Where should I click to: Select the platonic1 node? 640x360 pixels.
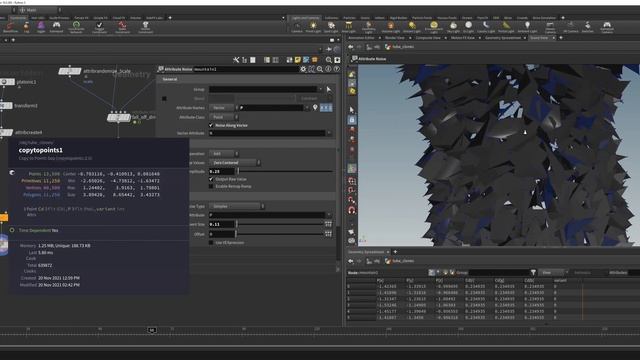pyautogui.click(x=8, y=82)
